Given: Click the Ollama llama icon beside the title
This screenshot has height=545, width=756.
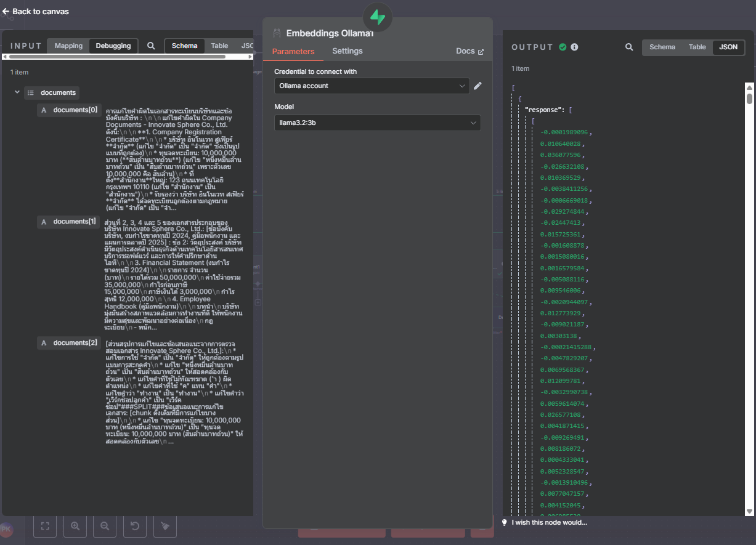Looking at the screenshot, I should point(277,33).
